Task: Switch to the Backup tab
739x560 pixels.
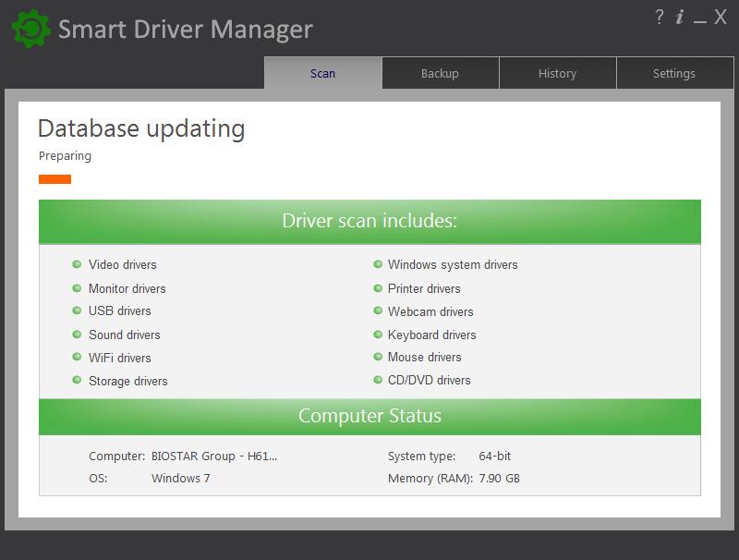Action: [440, 73]
